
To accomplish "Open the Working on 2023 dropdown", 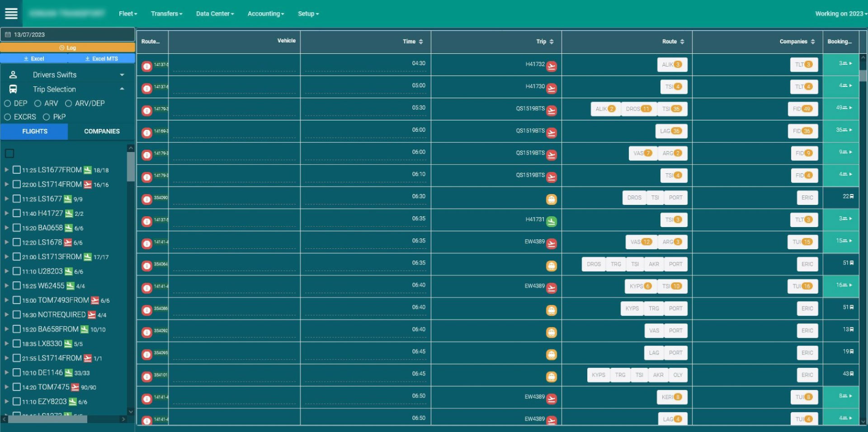I will click(x=840, y=14).
